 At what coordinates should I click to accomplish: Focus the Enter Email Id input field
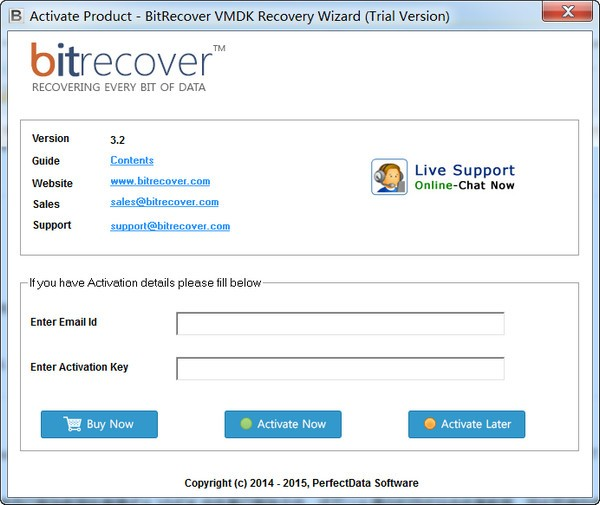click(340, 324)
